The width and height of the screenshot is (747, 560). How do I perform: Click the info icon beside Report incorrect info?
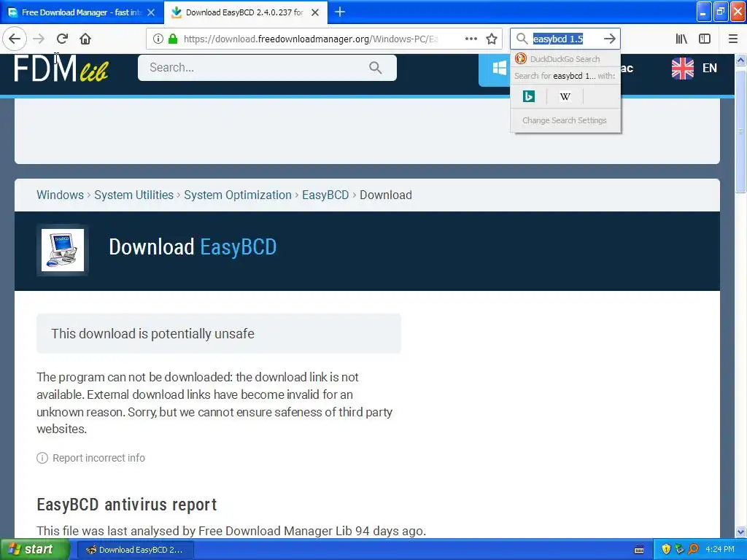(42, 458)
